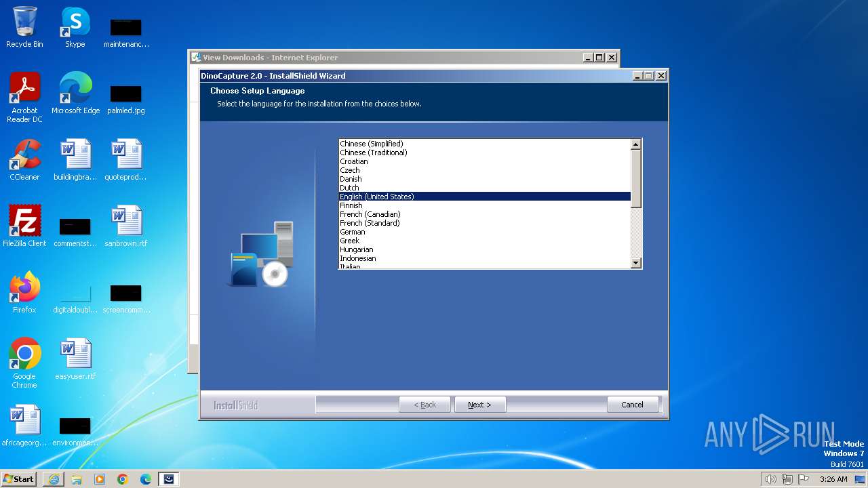868x488 pixels.
Task: Open the screencomm... desktop file icon
Action: [126, 297]
